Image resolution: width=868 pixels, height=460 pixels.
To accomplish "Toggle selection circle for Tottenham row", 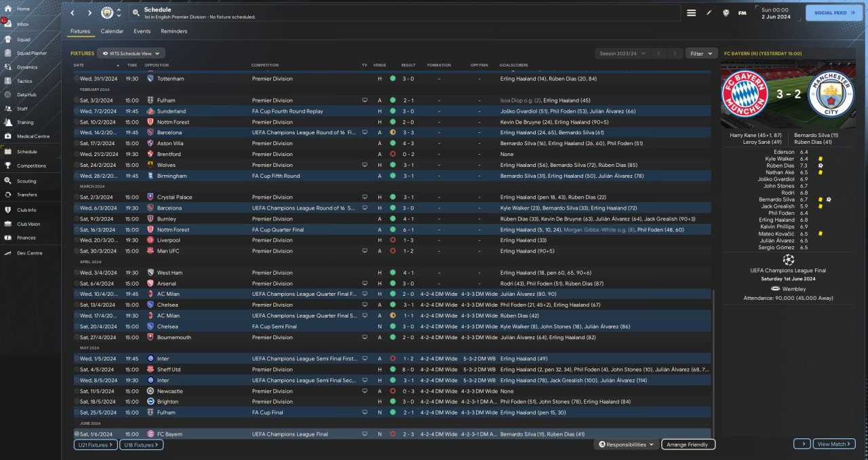I will 77,79.
